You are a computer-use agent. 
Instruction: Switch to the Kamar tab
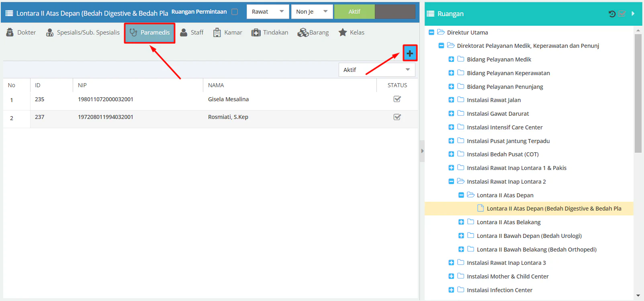tap(228, 33)
